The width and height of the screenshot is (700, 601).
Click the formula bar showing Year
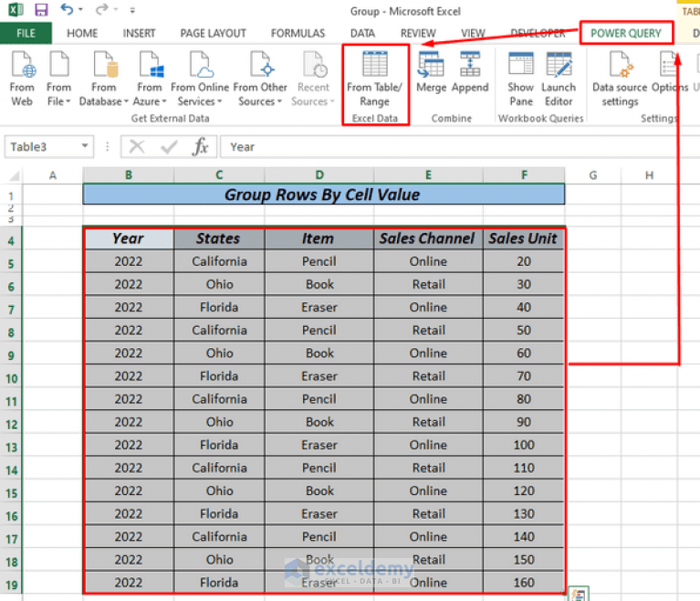[460, 146]
